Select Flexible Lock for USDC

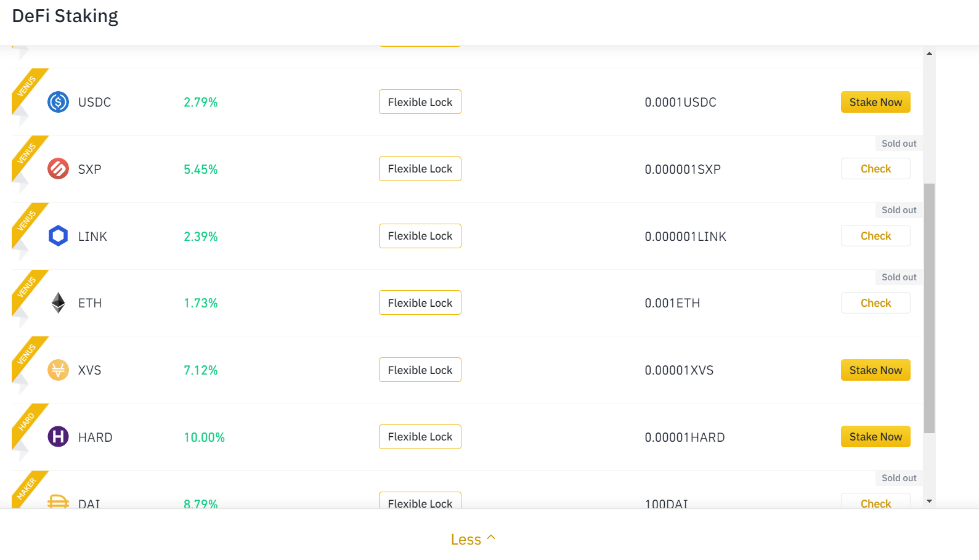click(x=420, y=102)
